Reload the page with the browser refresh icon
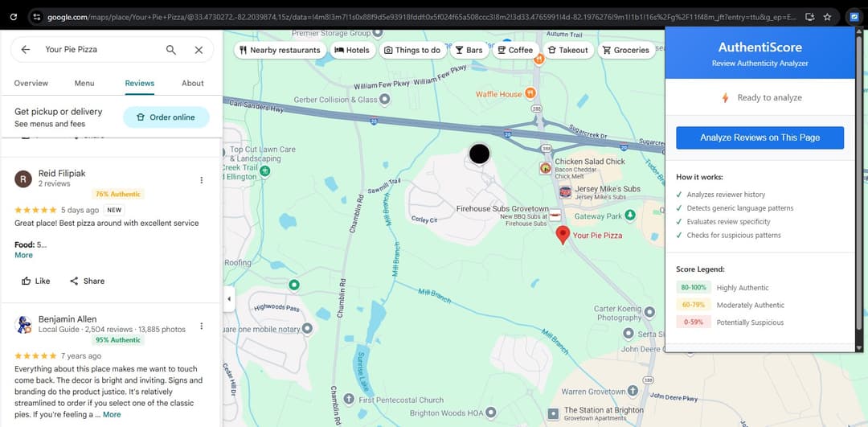The height and width of the screenshot is (427, 868). point(14,17)
